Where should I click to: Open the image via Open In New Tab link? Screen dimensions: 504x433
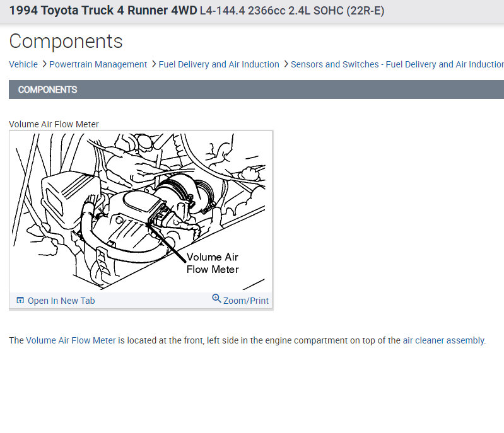(x=61, y=301)
